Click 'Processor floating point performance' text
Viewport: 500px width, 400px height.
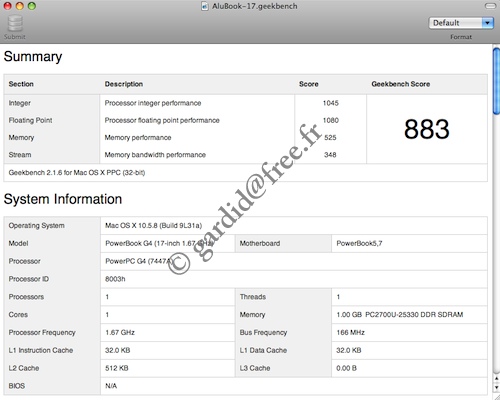point(162,120)
